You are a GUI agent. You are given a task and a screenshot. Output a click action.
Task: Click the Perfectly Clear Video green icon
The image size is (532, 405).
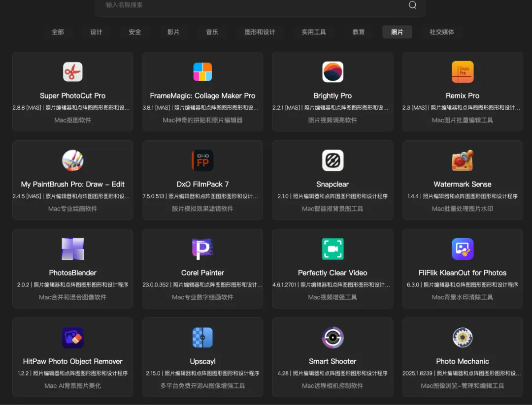332,249
